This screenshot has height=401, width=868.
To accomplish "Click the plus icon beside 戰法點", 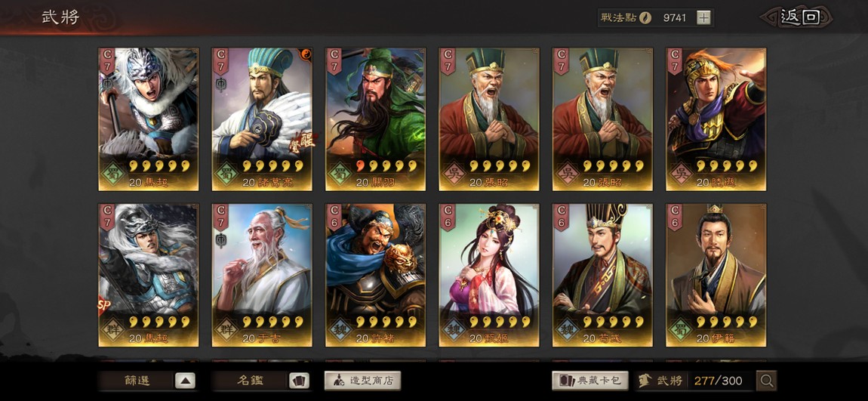I will (703, 17).
